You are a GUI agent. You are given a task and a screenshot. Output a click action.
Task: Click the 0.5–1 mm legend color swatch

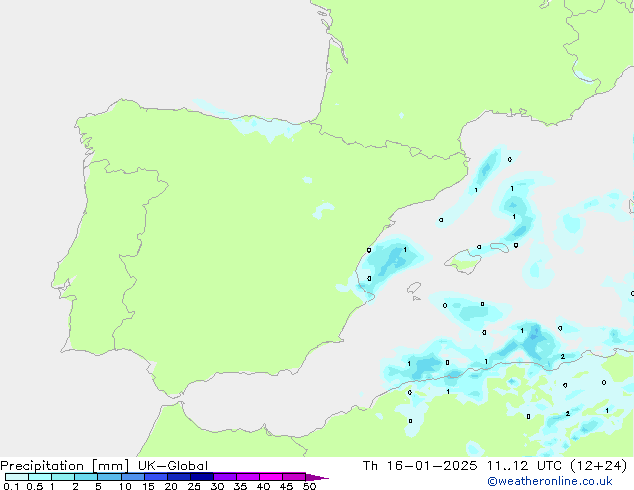(40, 477)
